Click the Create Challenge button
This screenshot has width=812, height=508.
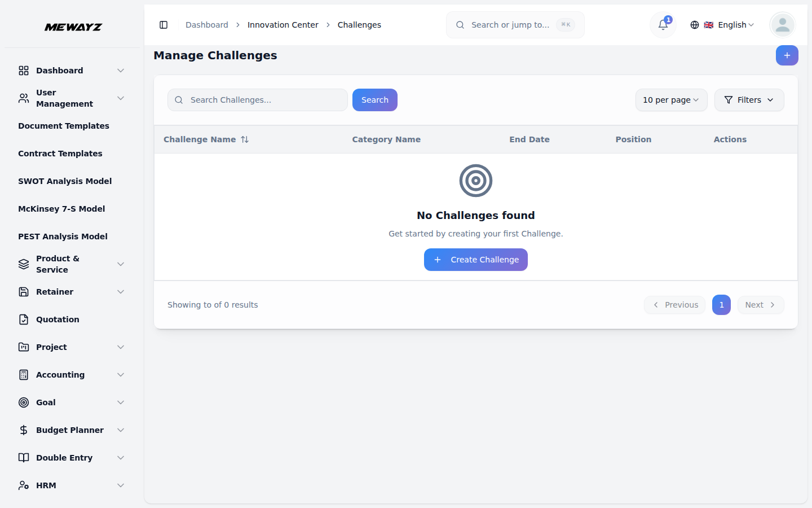point(476,260)
